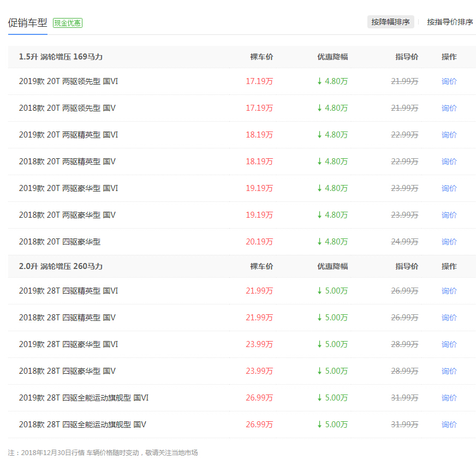Click 询价 for 2018款 28T 四驱精英型 国V
Screen dimensions: 476x466
pos(449,318)
